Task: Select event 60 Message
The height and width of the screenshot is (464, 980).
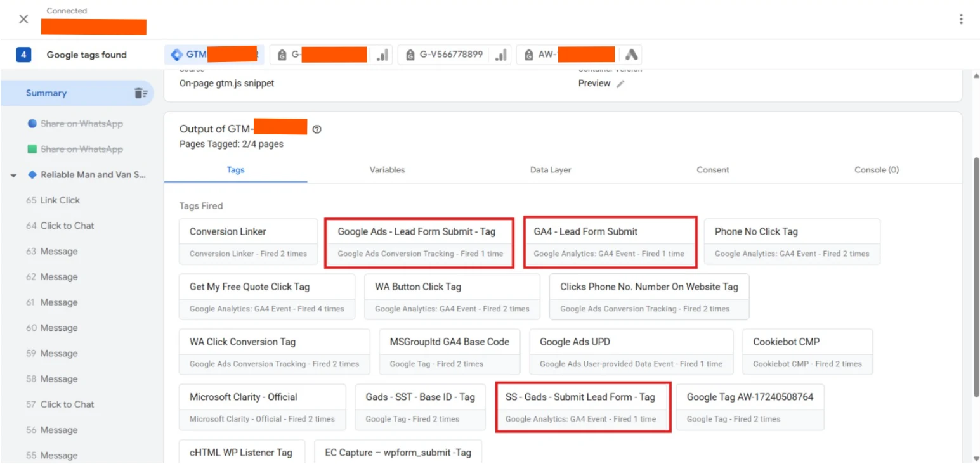Action: pos(52,328)
